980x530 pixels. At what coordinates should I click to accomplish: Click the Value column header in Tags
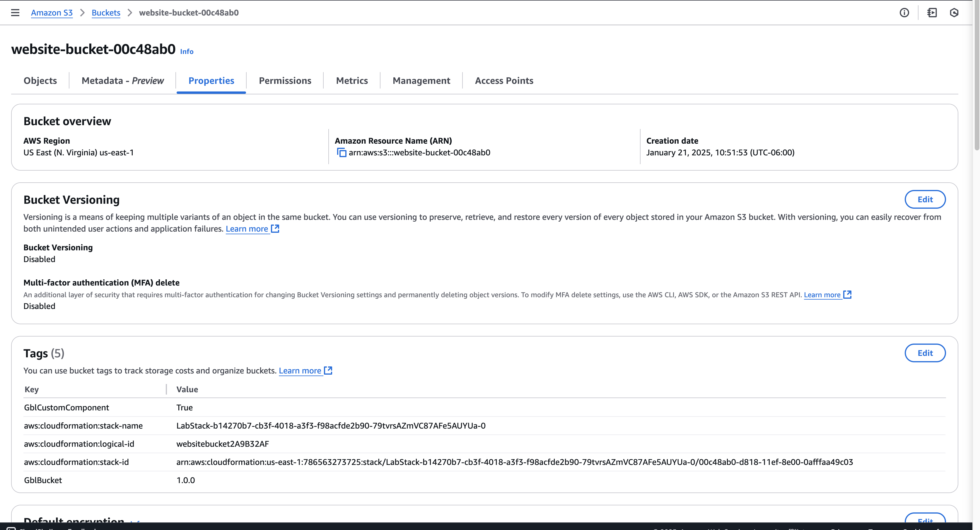(x=187, y=389)
